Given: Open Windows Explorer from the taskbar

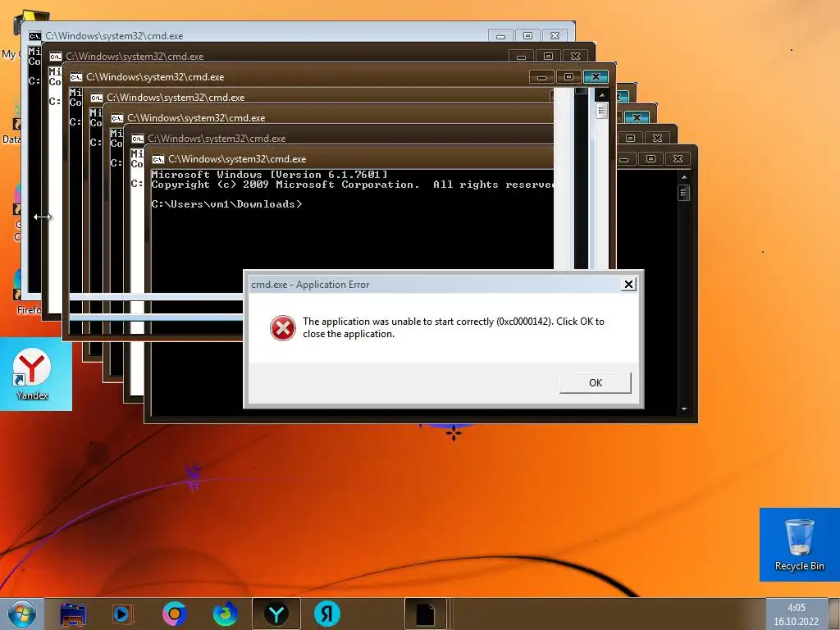Looking at the screenshot, I should pyautogui.click(x=73, y=614).
